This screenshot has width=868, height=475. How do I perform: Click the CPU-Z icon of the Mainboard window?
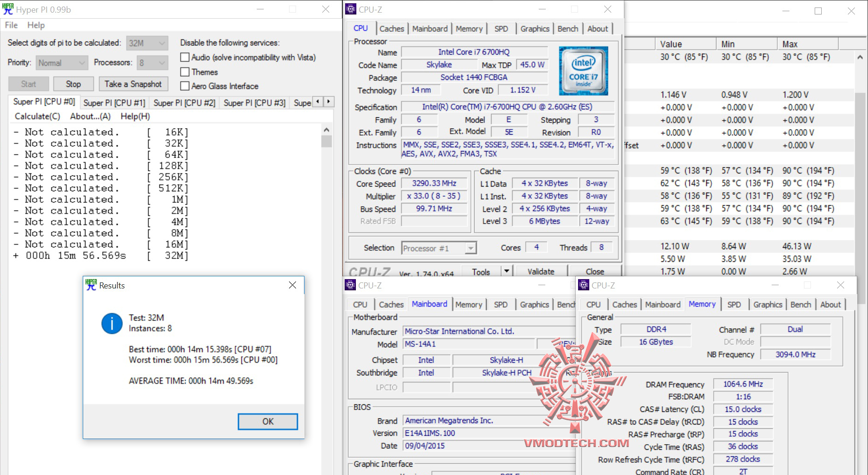(x=350, y=285)
